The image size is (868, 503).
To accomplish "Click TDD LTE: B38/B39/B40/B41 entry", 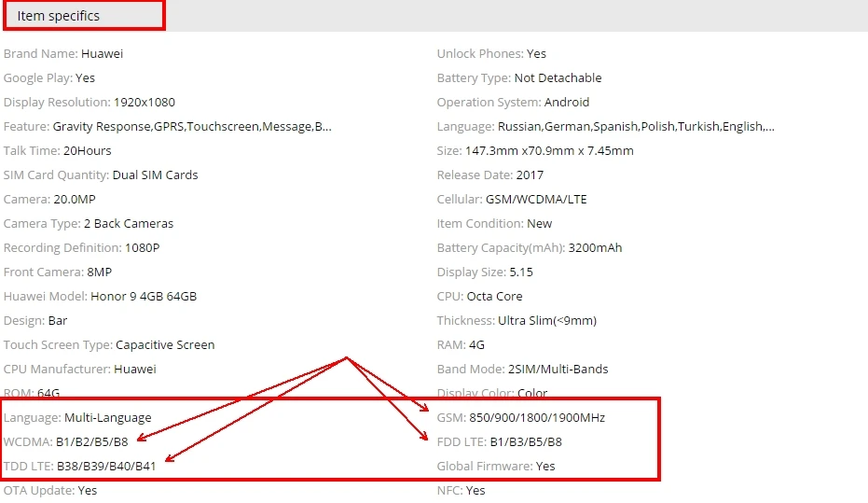I will tap(80, 467).
